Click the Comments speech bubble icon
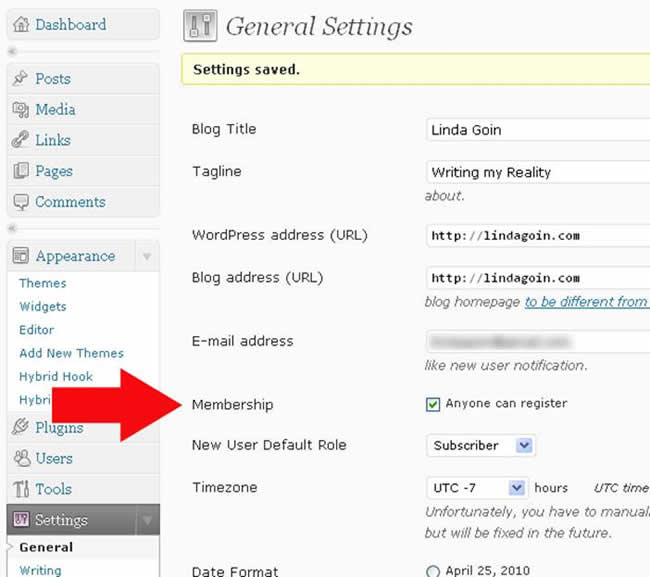 point(21,202)
